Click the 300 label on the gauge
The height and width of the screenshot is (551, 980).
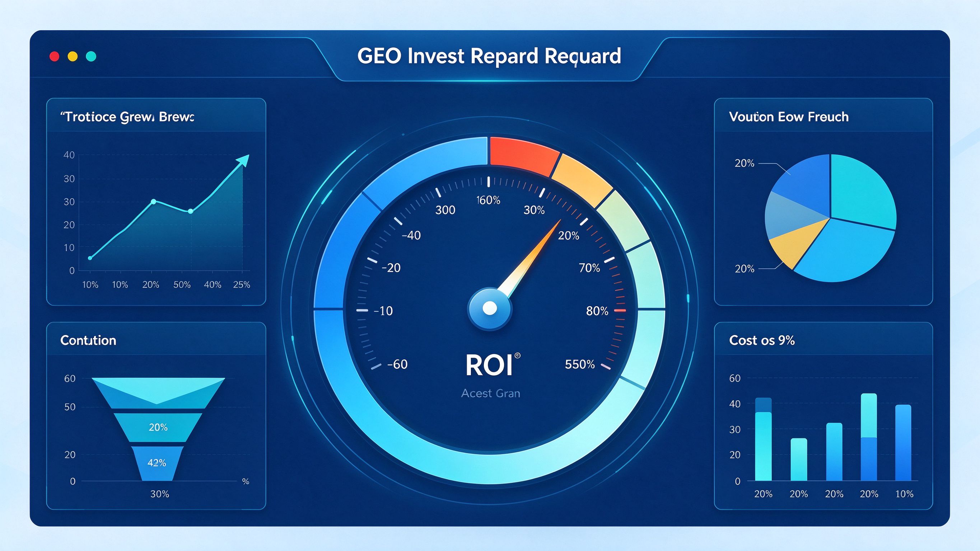click(x=445, y=210)
